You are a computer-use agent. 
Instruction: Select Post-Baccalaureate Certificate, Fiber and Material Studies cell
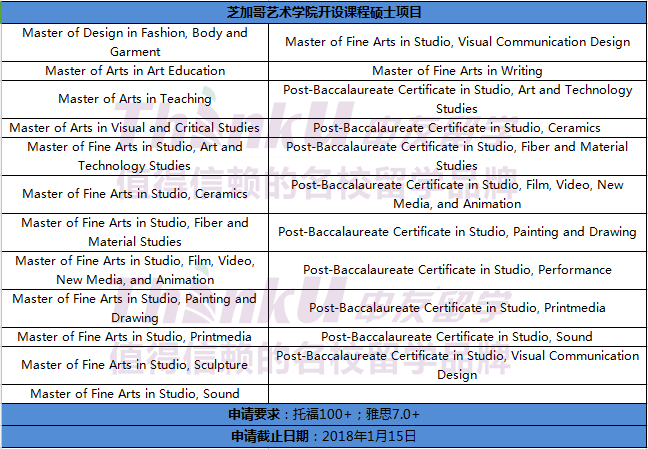click(x=457, y=156)
